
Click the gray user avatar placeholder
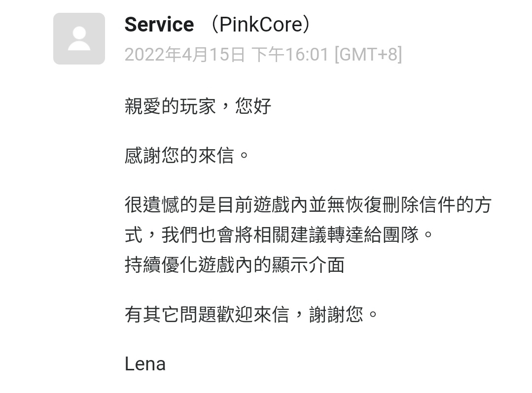coord(79,38)
